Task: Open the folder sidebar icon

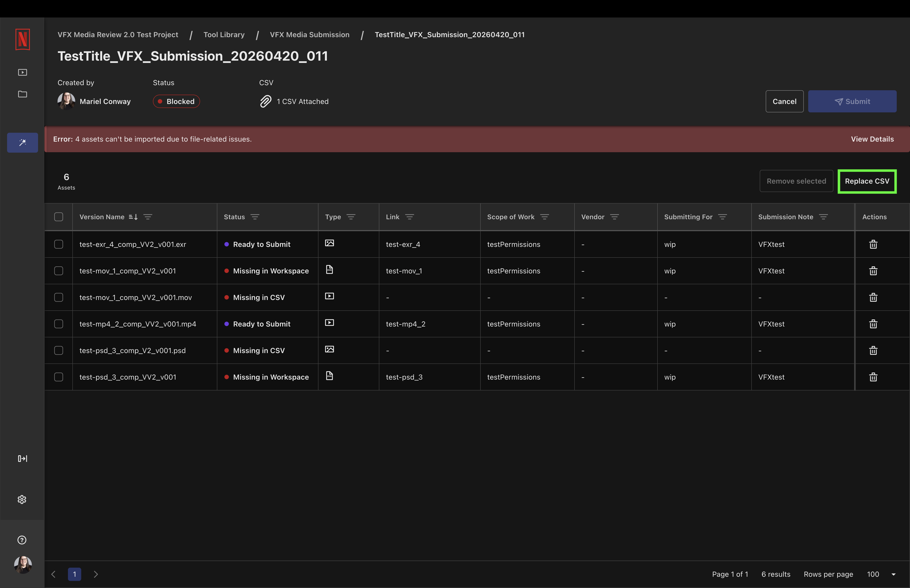Action: click(23, 94)
